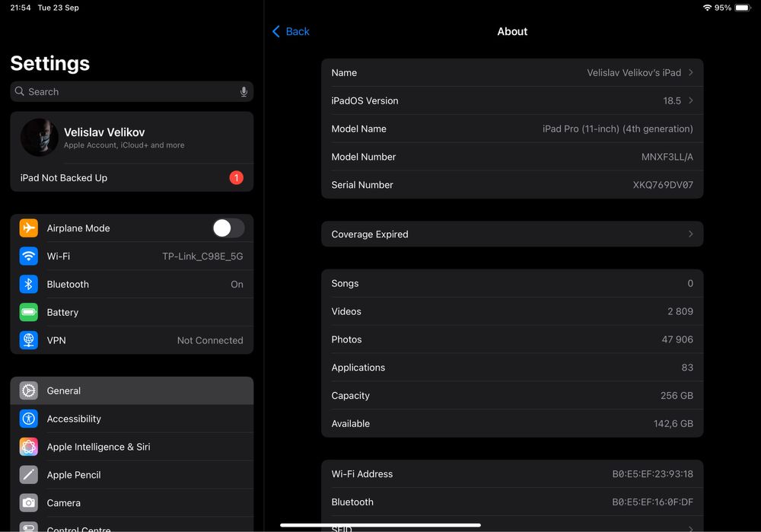Open Apple Pencil settings
The height and width of the screenshot is (532, 761).
132,475
